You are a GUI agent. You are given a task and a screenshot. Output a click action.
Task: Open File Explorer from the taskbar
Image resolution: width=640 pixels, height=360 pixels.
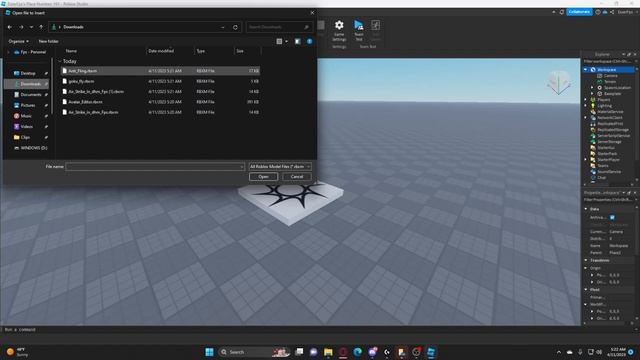[328, 352]
